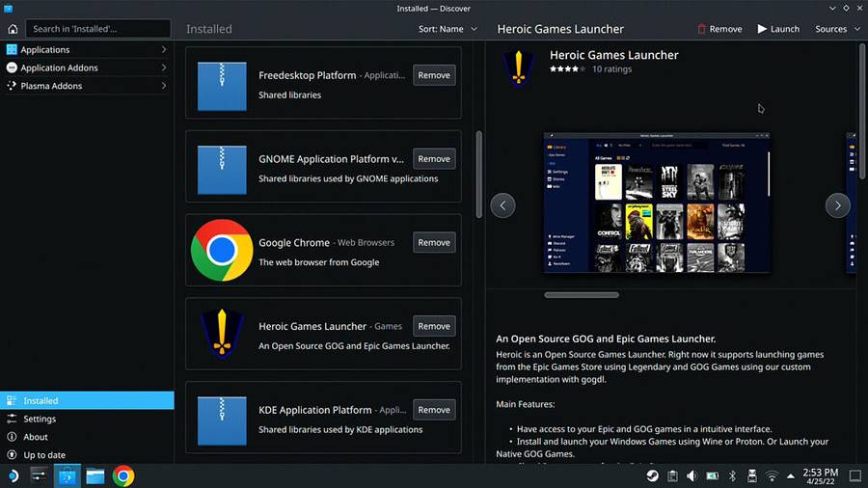Image resolution: width=868 pixels, height=488 pixels.
Task: Expand the Applications category
Action: pyautogui.click(x=87, y=49)
